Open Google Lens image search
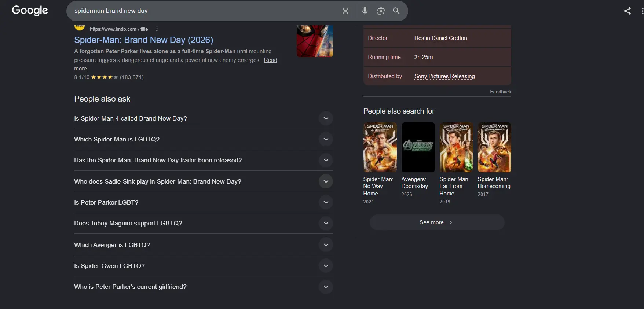This screenshot has width=644, height=309. (381, 11)
